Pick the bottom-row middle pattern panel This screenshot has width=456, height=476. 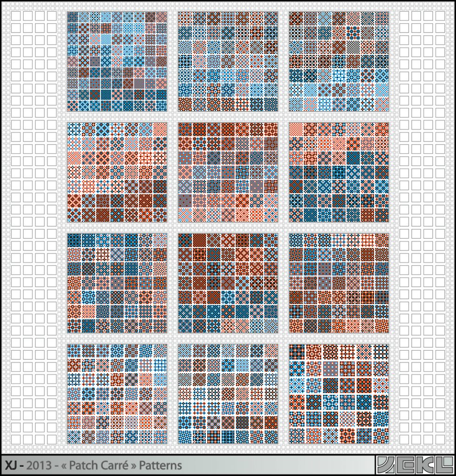click(228, 394)
